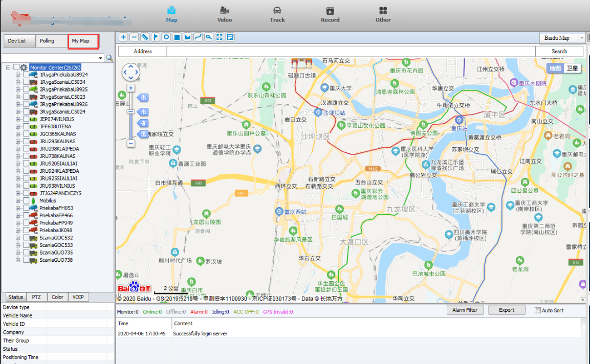Viewport: 590px width, 364px height.
Task: Collapse the Monitor Center tree node
Action: coord(8,67)
